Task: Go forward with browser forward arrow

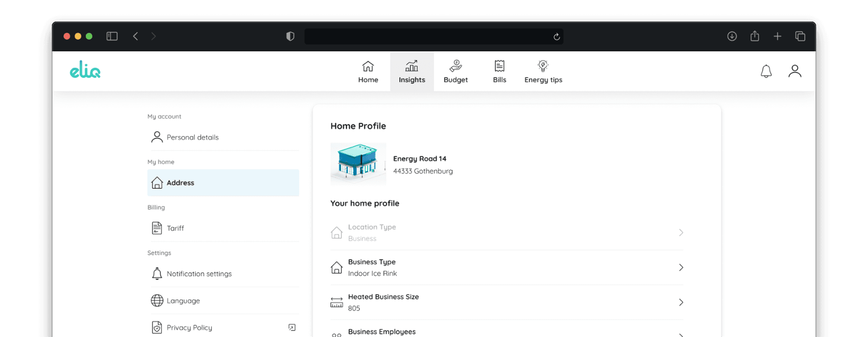Action: click(154, 36)
